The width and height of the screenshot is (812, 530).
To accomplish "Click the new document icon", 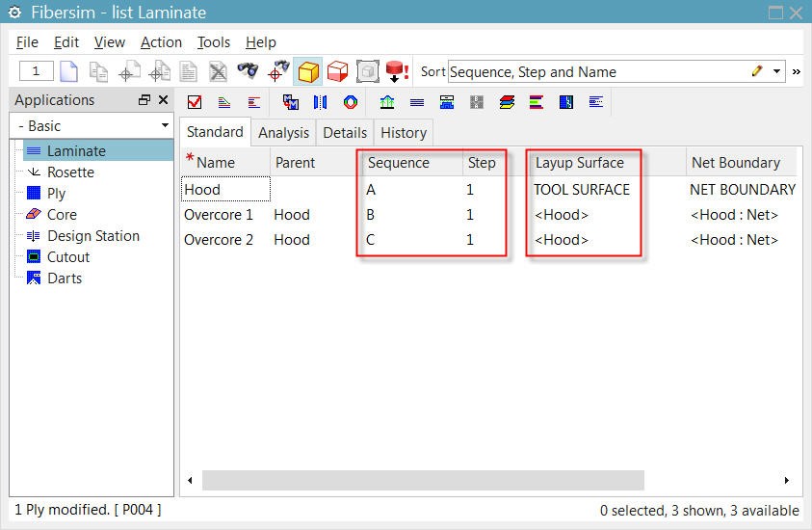I will (x=68, y=71).
